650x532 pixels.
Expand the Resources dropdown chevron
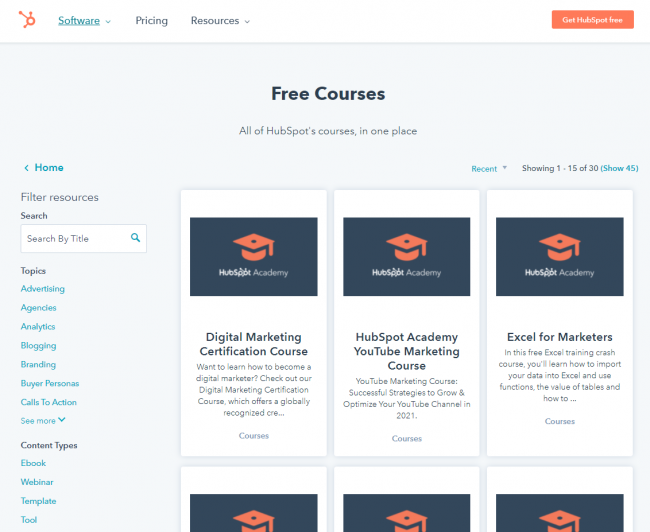[247, 22]
